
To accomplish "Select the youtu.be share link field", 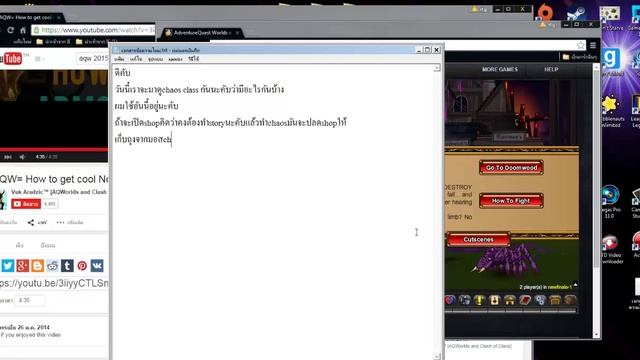I will coord(54,283).
